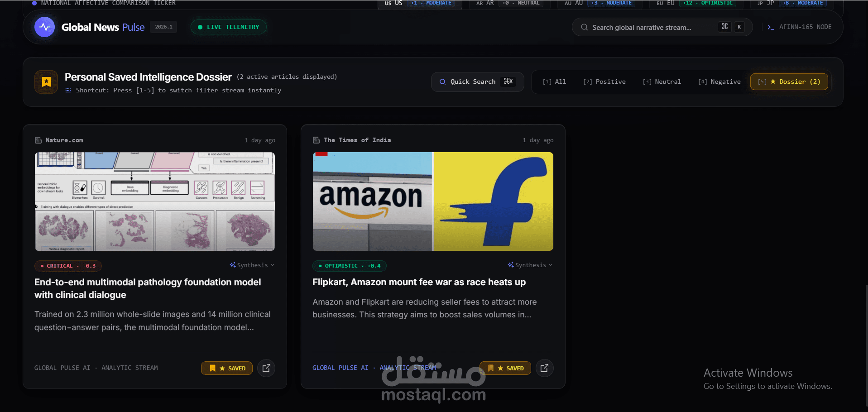Click the OPTIMISTIC +0.4 sentiment badge
Viewport: 868px width, 412px height.
click(349, 266)
